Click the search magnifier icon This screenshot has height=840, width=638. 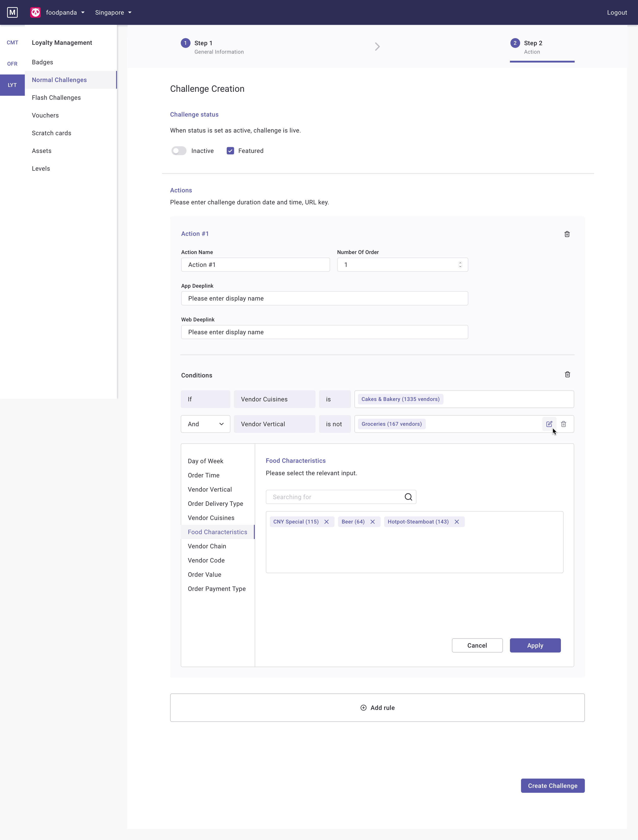tap(408, 497)
